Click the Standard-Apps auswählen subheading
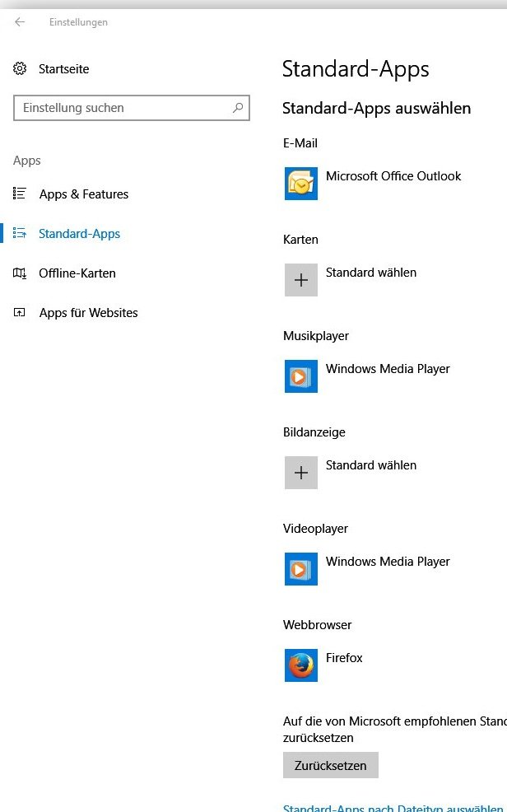Image resolution: width=507 pixels, height=812 pixels. tap(377, 108)
